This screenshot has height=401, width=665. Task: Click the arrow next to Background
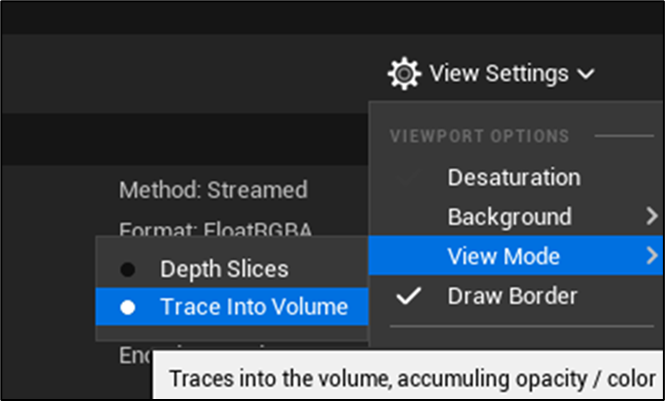(652, 216)
